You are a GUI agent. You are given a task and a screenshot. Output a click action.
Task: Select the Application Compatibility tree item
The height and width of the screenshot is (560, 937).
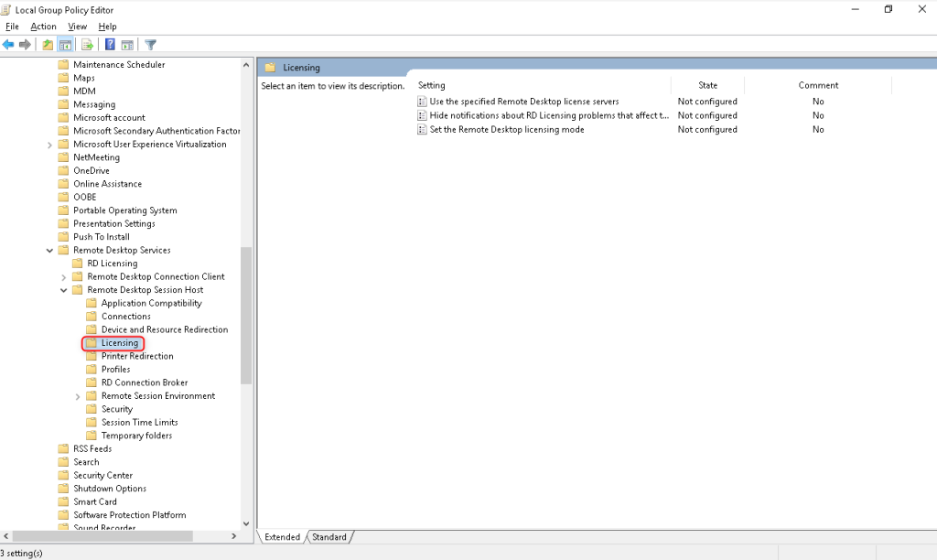tap(152, 303)
